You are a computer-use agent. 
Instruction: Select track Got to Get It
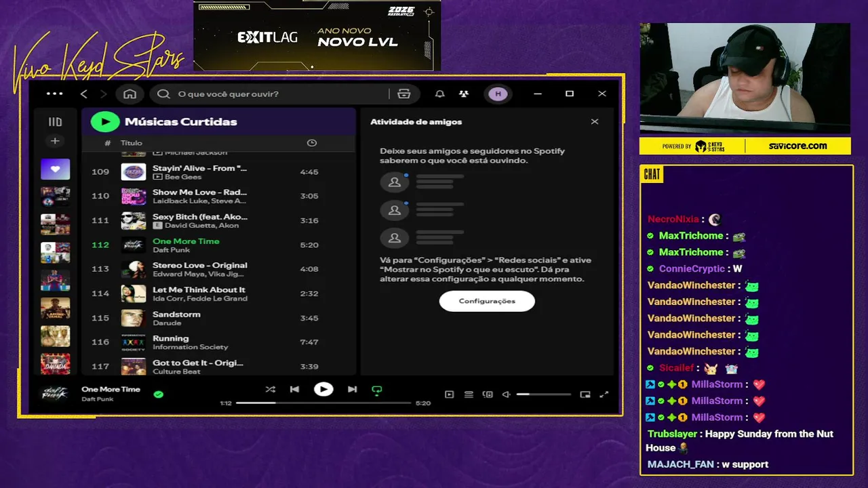point(218,367)
